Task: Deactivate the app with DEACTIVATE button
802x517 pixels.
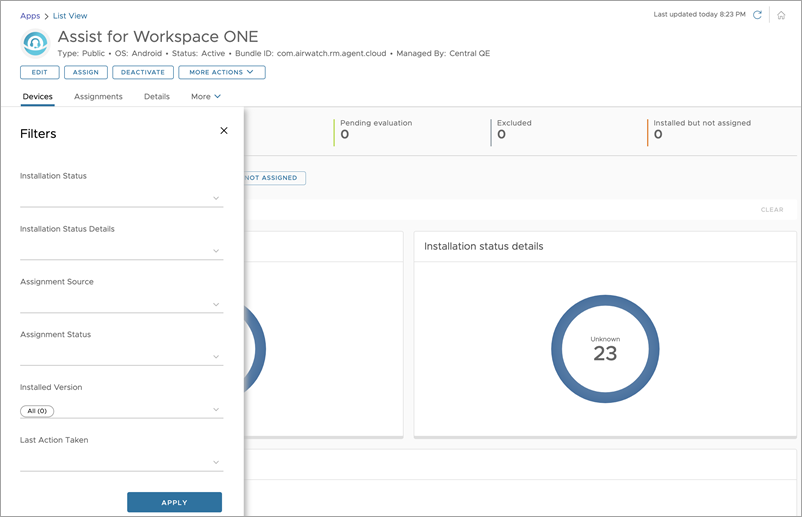Action: point(143,72)
